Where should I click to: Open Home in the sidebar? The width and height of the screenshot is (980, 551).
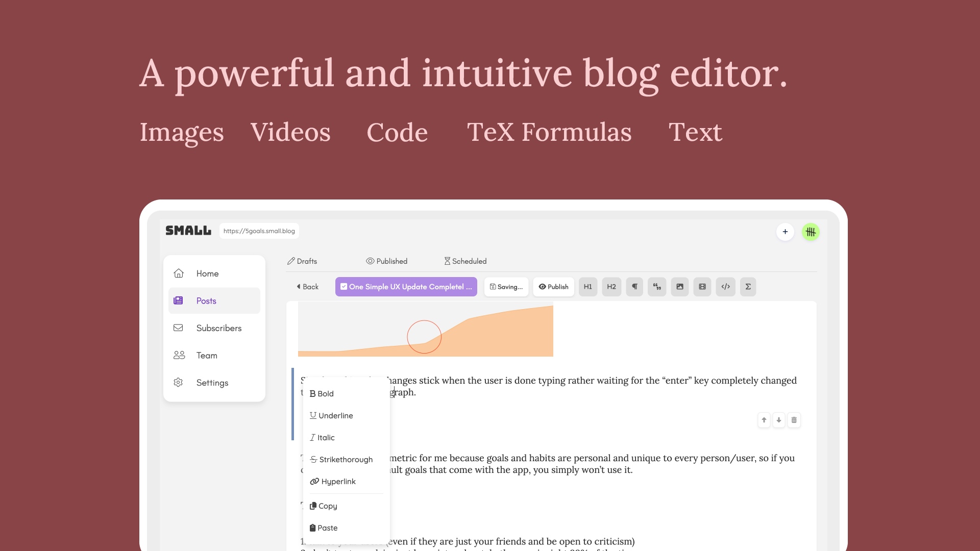coord(214,273)
